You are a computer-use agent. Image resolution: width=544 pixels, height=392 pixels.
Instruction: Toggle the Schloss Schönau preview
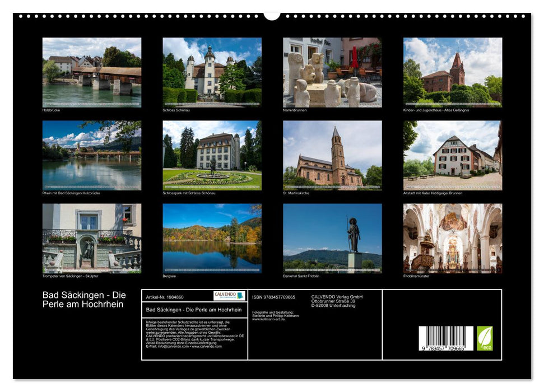click(211, 73)
